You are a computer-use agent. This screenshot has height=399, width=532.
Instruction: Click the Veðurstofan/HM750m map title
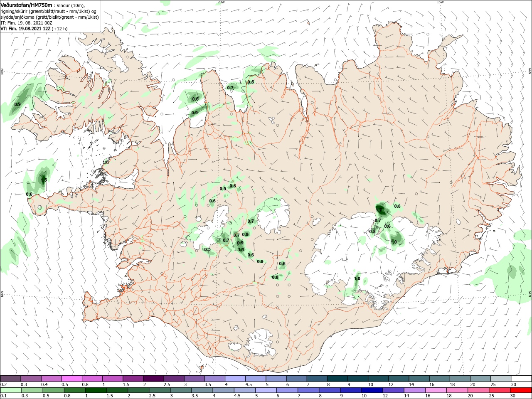[x=26, y=5]
